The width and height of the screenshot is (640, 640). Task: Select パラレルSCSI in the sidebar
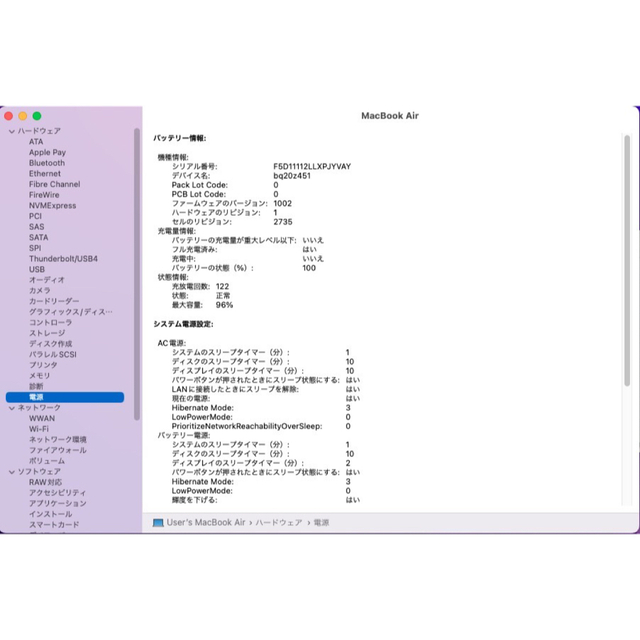[53, 354]
